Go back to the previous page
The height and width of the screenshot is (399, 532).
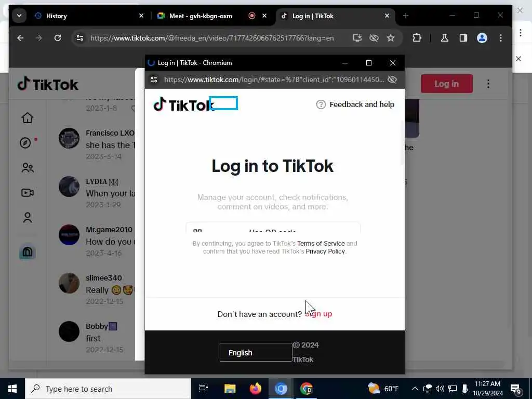click(21, 38)
